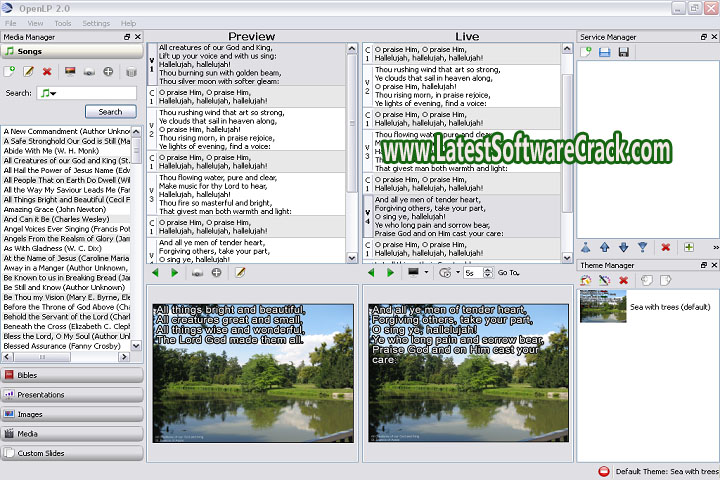Image resolution: width=720 pixels, height=480 pixels.
Task: Move to next slide in Live
Action: (x=390, y=272)
